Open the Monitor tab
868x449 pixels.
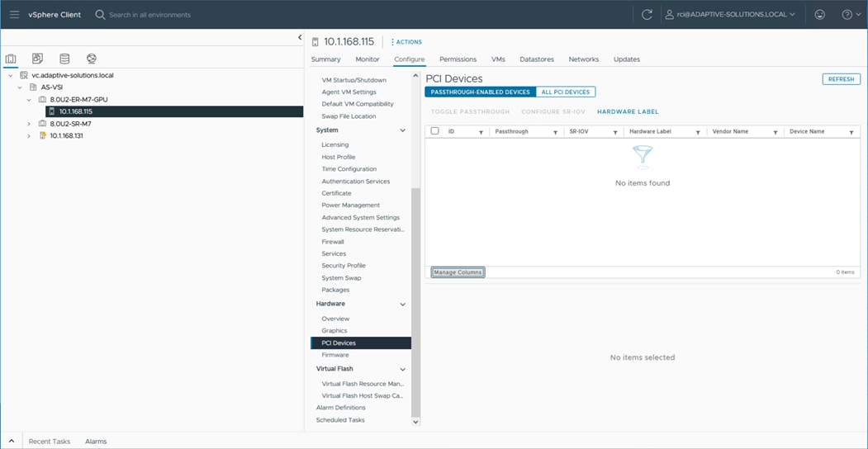[367, 59]
